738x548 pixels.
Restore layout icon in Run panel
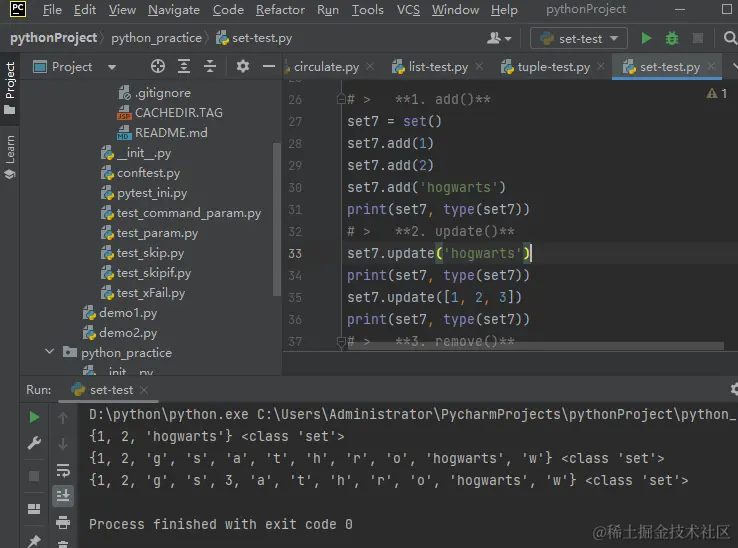pos(34,509)
